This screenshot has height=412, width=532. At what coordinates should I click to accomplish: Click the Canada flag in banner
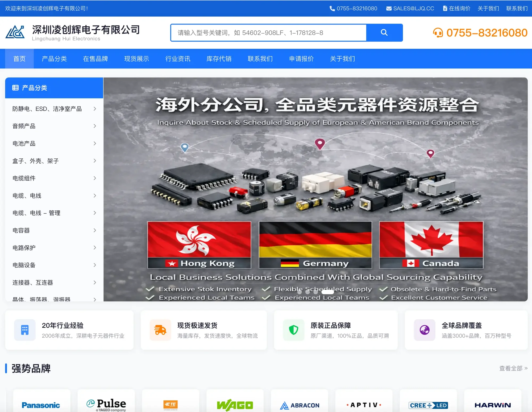click(431, 239)
